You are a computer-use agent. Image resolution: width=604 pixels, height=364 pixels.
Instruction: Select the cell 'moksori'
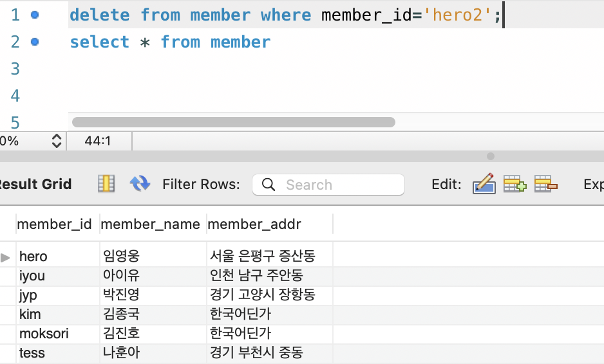tap(58, 334)
